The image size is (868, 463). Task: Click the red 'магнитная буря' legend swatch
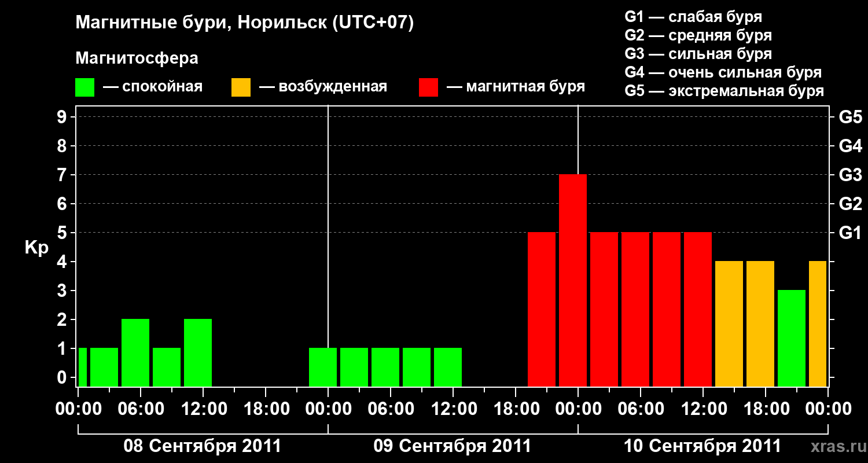pos(429,87)
